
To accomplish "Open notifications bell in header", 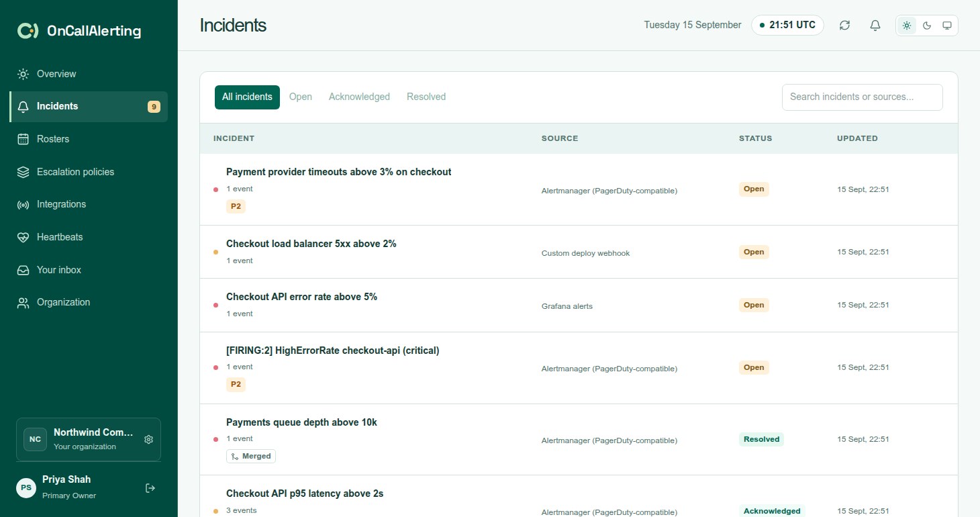I will click(x=875, y=26).
